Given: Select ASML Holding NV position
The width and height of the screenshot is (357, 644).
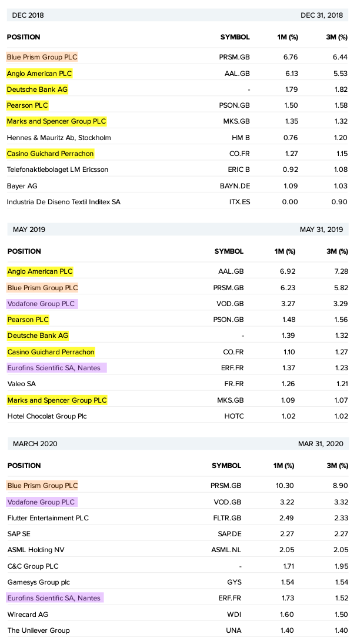Looking at the screenshot, I should click(x=36, y=550).
